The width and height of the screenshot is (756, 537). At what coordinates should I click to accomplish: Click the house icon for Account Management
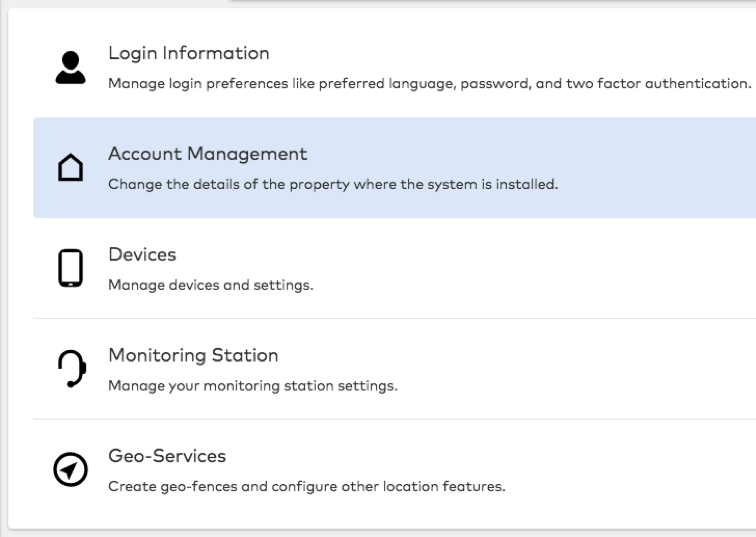[70, 169]
